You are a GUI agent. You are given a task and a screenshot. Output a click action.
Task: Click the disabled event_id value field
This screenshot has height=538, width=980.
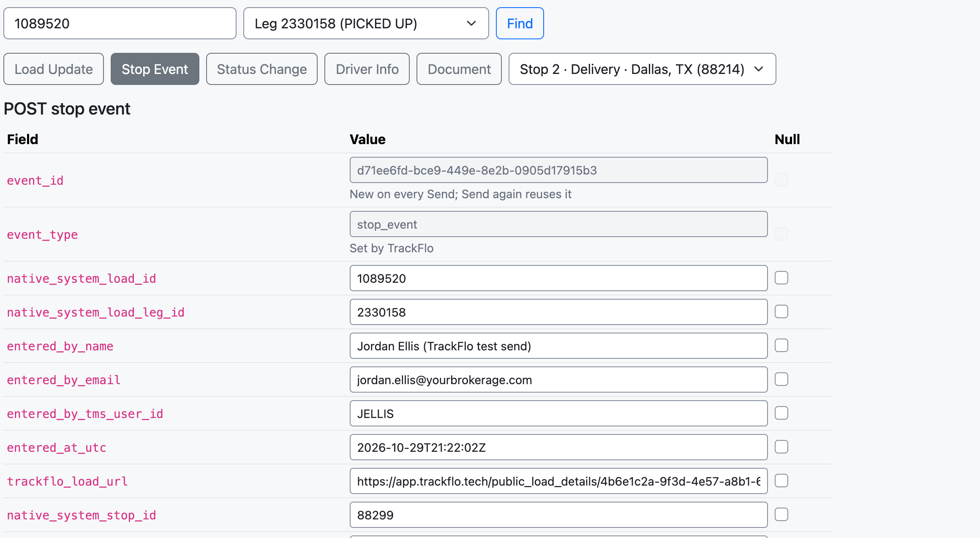(558, 170)
